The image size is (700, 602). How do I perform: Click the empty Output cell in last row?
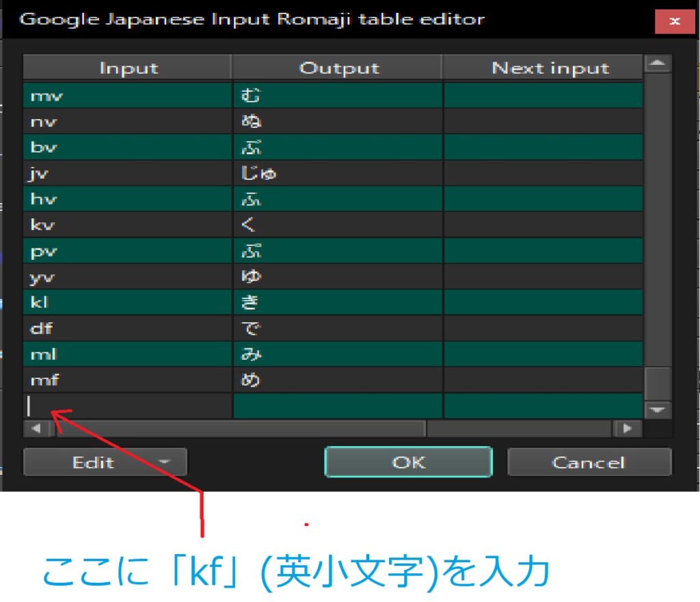pos(338,406)
